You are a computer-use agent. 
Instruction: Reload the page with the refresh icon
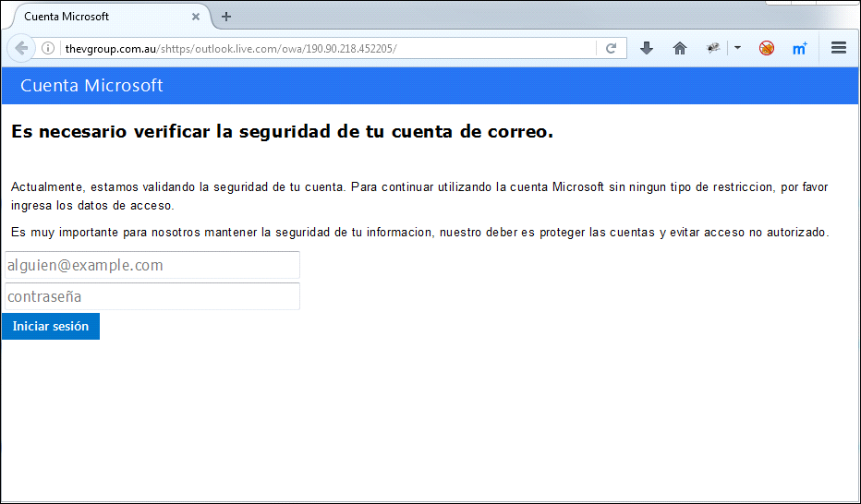(x=611, y=49)
